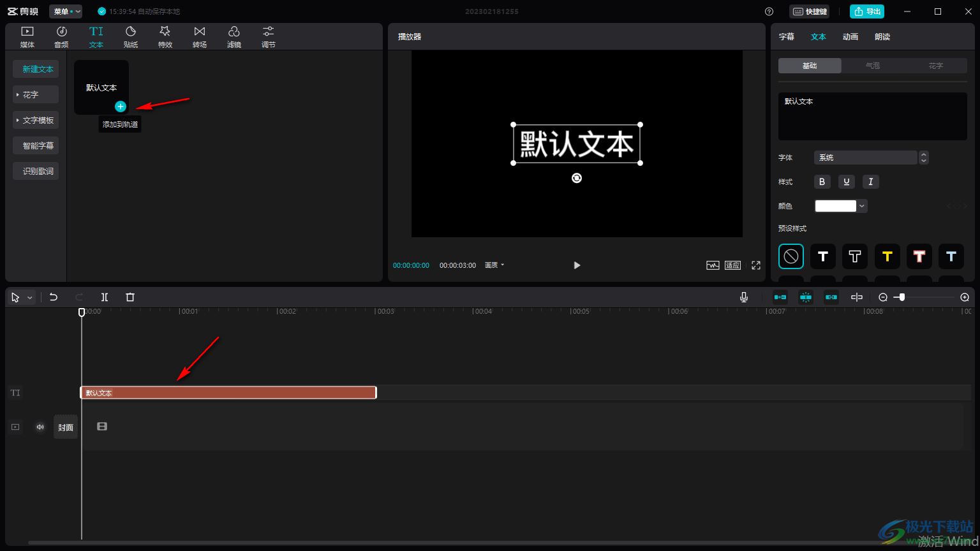Image resolution: width=980 pixels, height=551 pixels.
Task: Click the 默认文本 text input box
Action: pyautogui.click(x=872, y=116)
